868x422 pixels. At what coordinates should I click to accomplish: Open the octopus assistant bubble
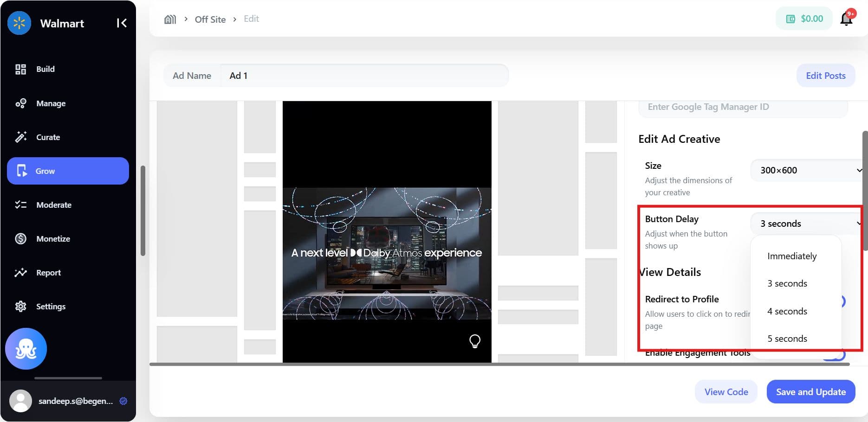click(x=26, y=349)
